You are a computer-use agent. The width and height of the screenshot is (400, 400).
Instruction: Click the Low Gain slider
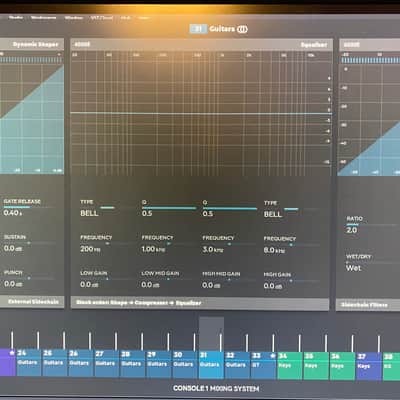click(108, 279)
